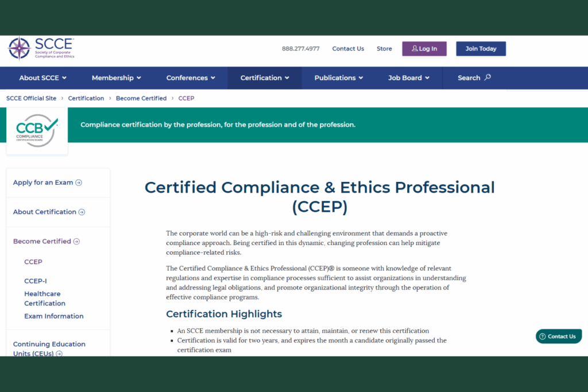Expand the Membership menu chevron
Image resolution: width=588 pixels, height=392 pixels.
139,78
